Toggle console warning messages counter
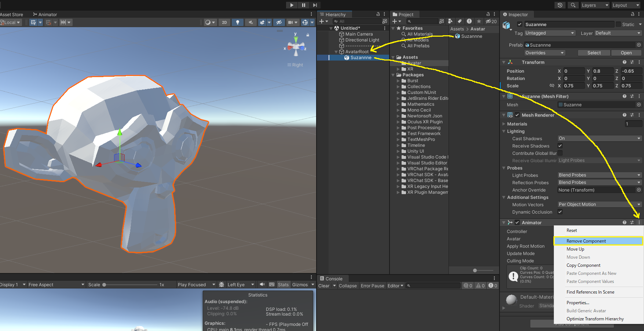 coord(480,285)
